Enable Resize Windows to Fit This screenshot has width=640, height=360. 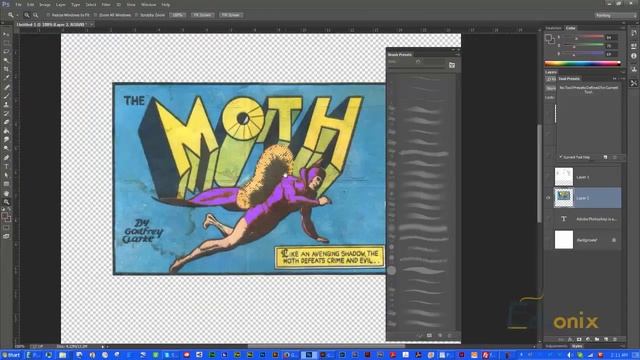click(x=48, y=15)
